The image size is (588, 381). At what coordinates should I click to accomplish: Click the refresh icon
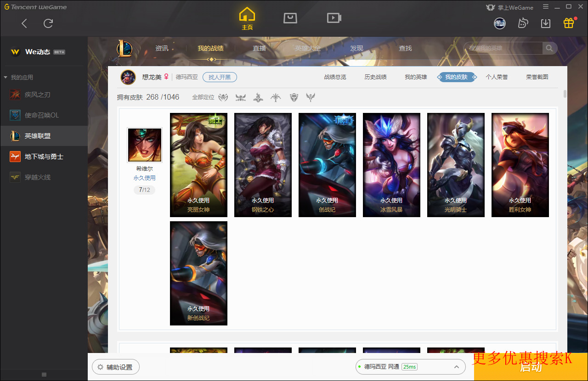coord(48,23)
